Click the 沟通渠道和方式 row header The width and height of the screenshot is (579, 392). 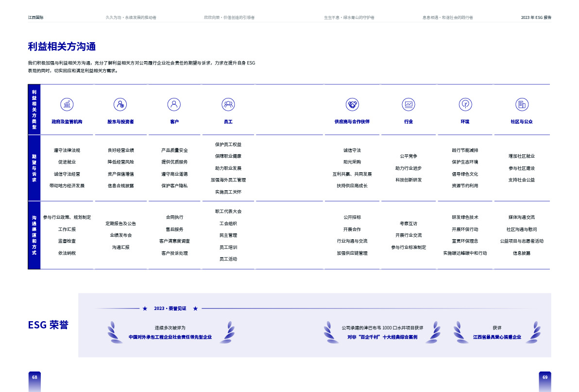[x=34, y=235]
